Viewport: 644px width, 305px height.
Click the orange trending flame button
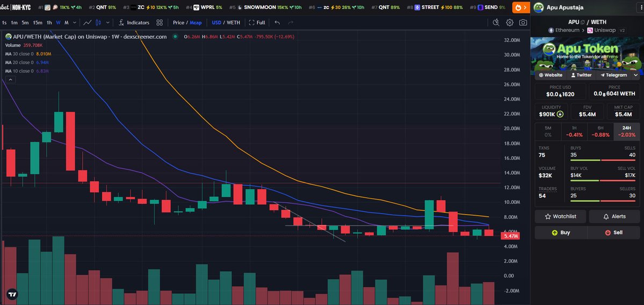pyautogui.click(x=521, y=8)
